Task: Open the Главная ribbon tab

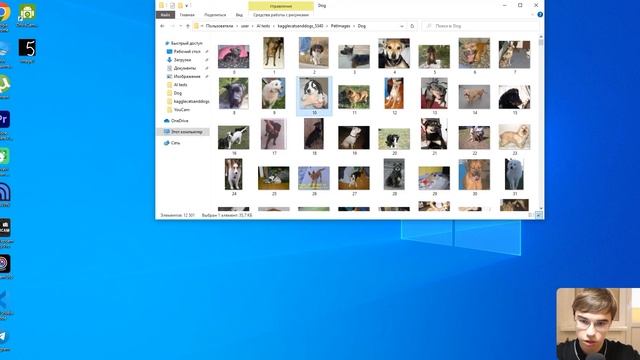Action: [x=187, y=15]
